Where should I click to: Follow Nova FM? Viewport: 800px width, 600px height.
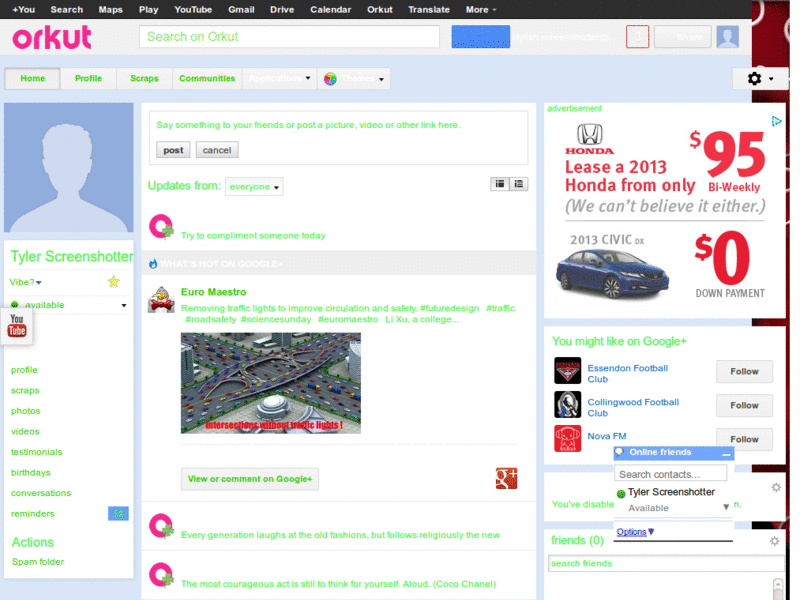[744, 439]
